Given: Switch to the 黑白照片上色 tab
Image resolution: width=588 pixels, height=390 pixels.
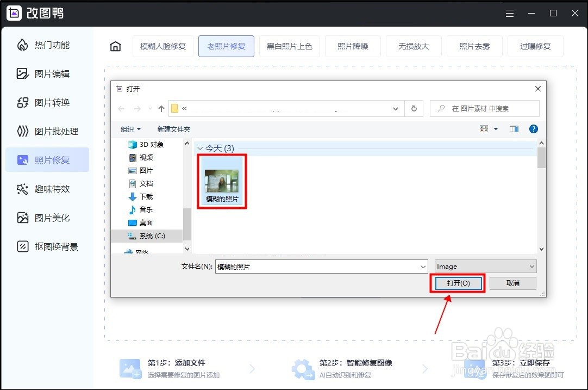Looking at the screenshot, I should (290, 46).
